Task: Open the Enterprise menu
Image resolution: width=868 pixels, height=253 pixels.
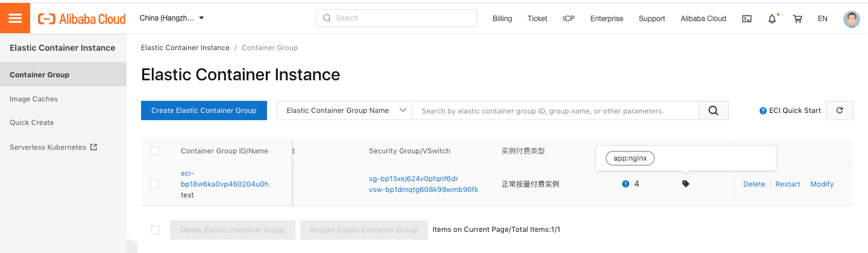Action: point(606,19)
